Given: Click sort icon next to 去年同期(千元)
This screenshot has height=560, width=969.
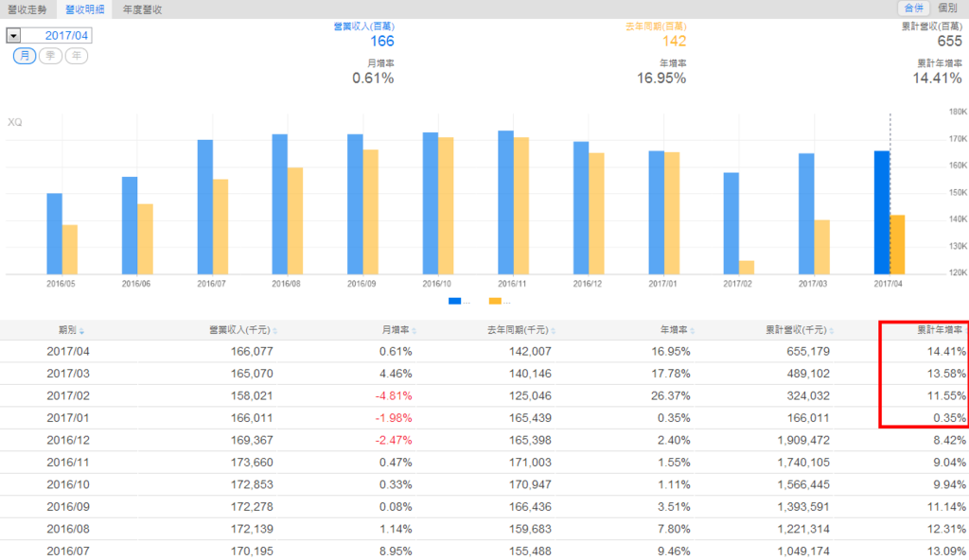Looking at the screenshot, I should [x=553, y=331].
